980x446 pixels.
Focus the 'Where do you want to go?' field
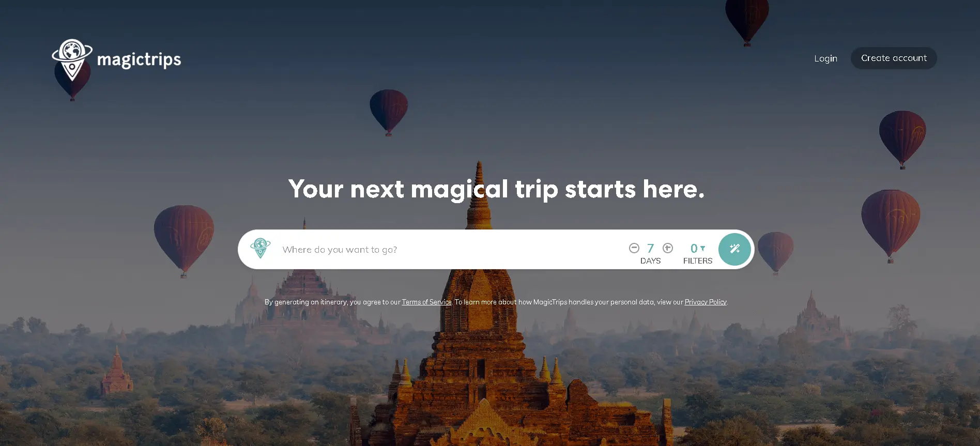click(x=450, y=250)
